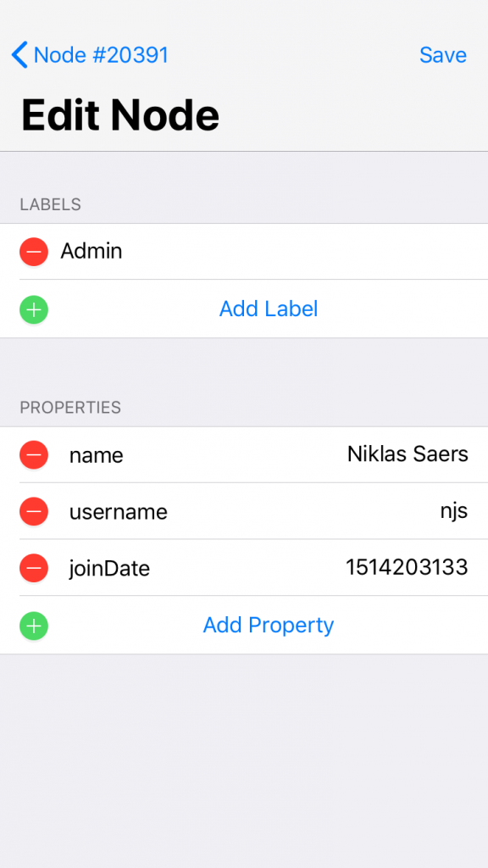Expand the name property row

pyautogui.click(x=96, y=455)
